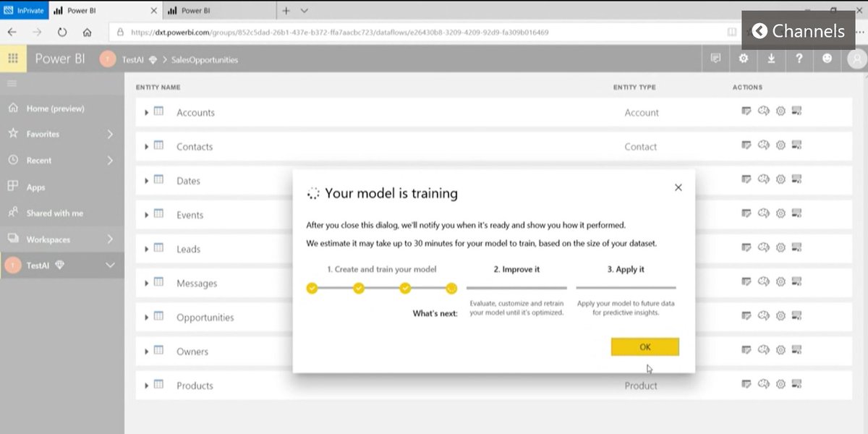The image size is (868, 434).
Task: Open properties gear icon for Dates
Action: (x=780, y=179)
